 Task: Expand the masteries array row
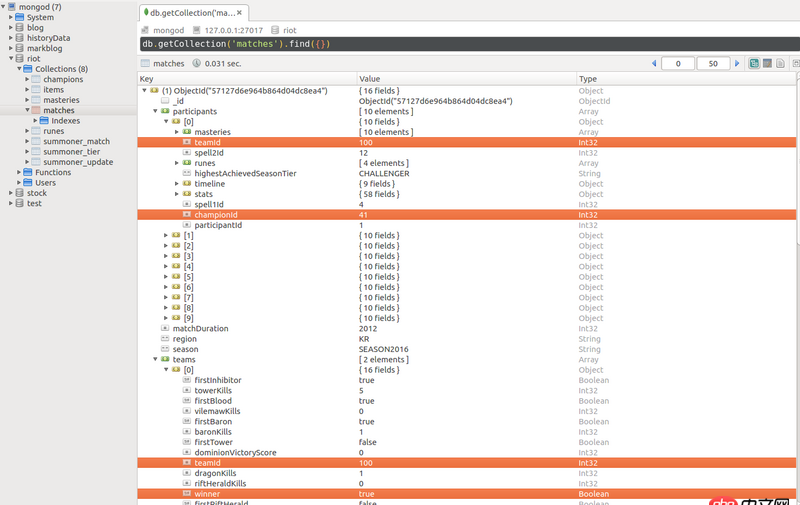pyautogui.click(x=176, y=132)
